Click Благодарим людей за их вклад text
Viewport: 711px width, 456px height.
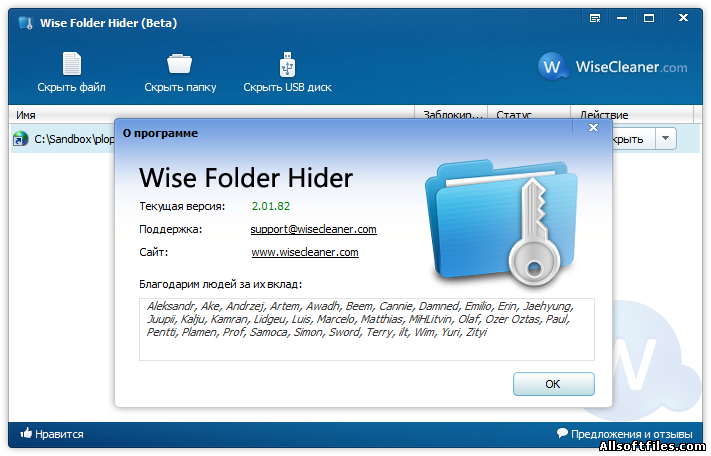point(220,284)
